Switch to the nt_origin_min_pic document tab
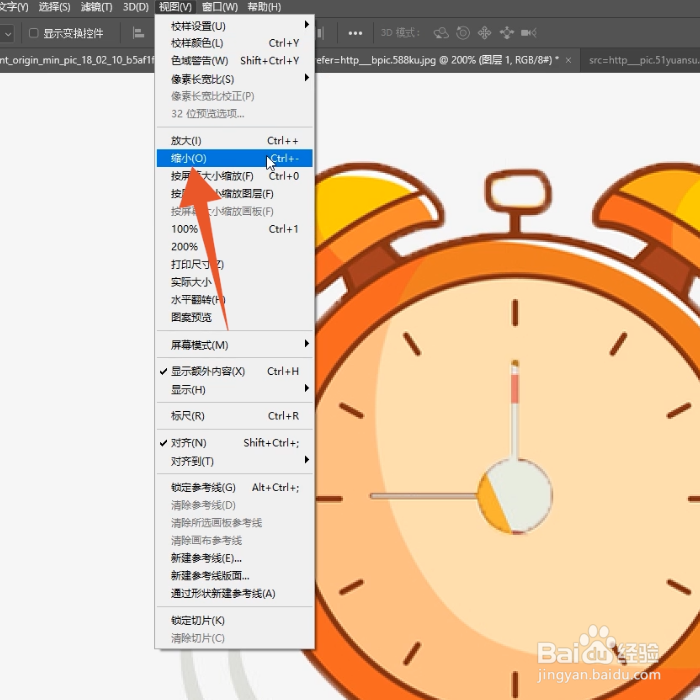 (x=77, y=60)
